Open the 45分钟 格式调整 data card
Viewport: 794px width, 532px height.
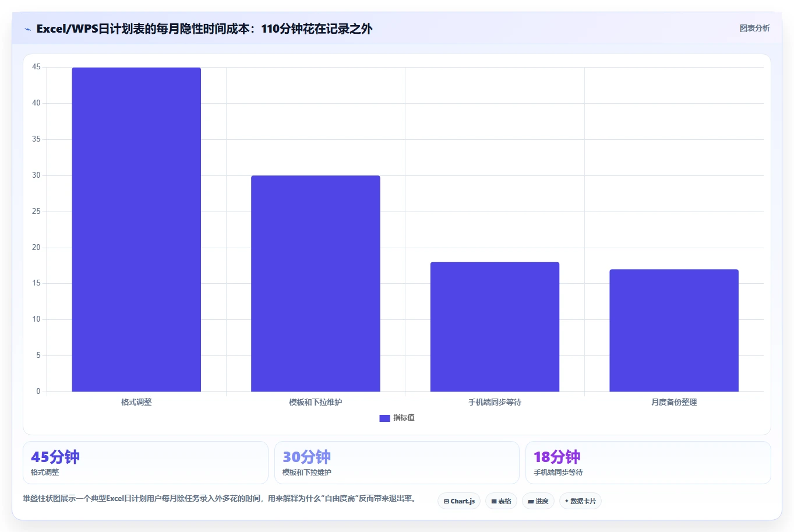click(x=146, y=463)
